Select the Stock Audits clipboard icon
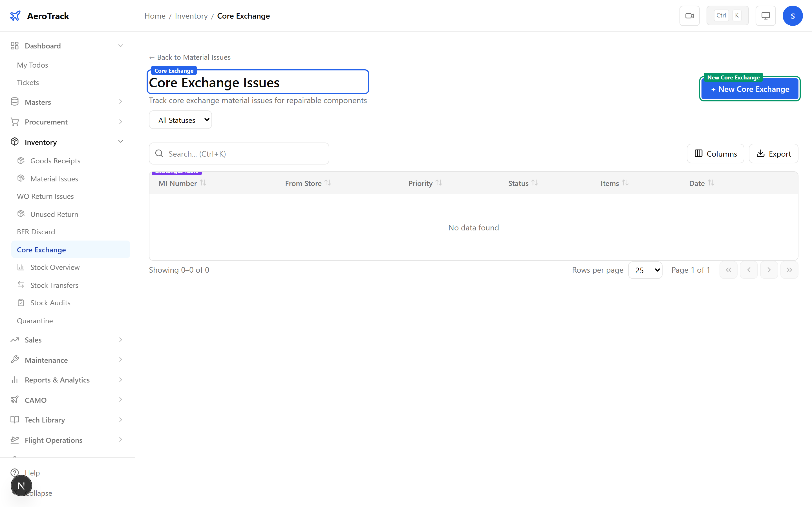The width and height of the screenshot is (812, 507). pos(21,302)
